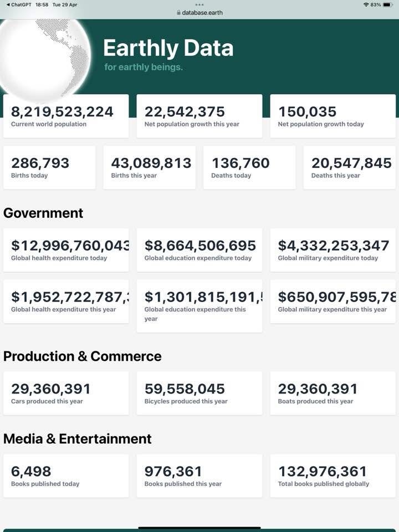Open Global education expenditure this year card
The image size is (399, 532).
[x=199, y=306]
